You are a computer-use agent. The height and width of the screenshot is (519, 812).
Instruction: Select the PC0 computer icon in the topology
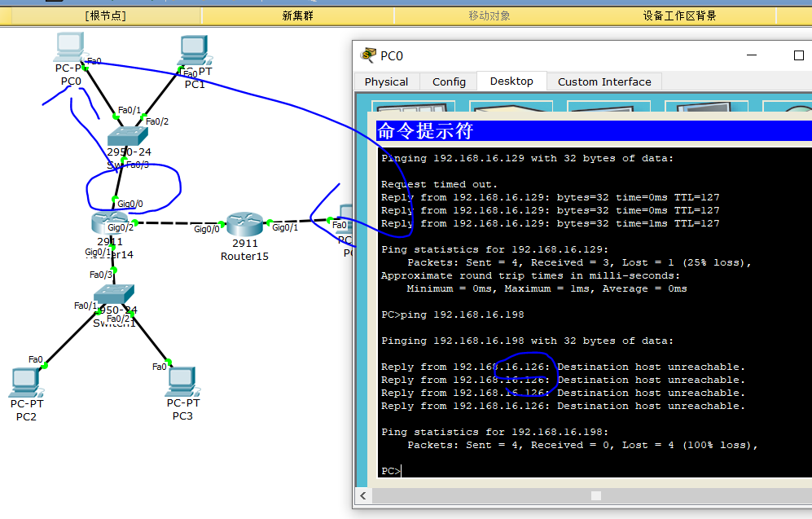tap(70, 46)
